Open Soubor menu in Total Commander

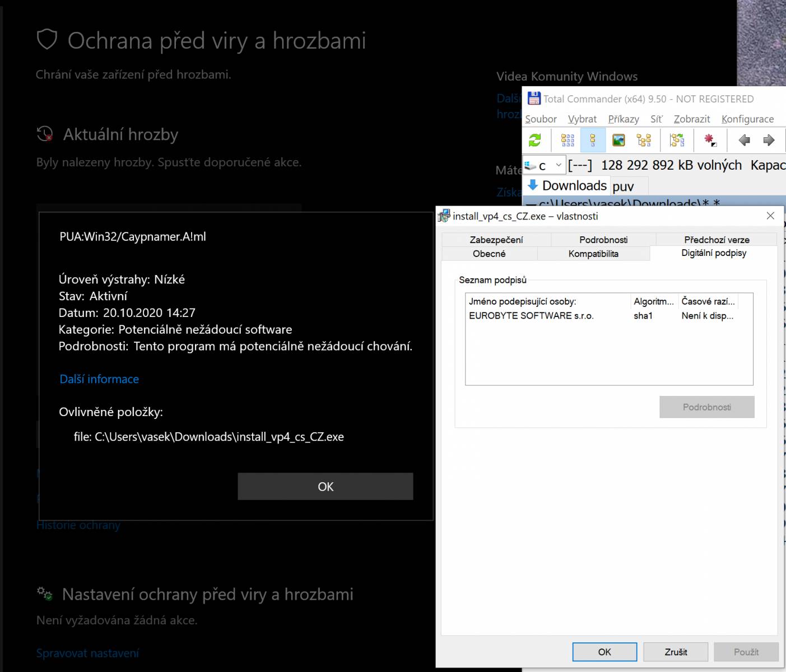541,119
